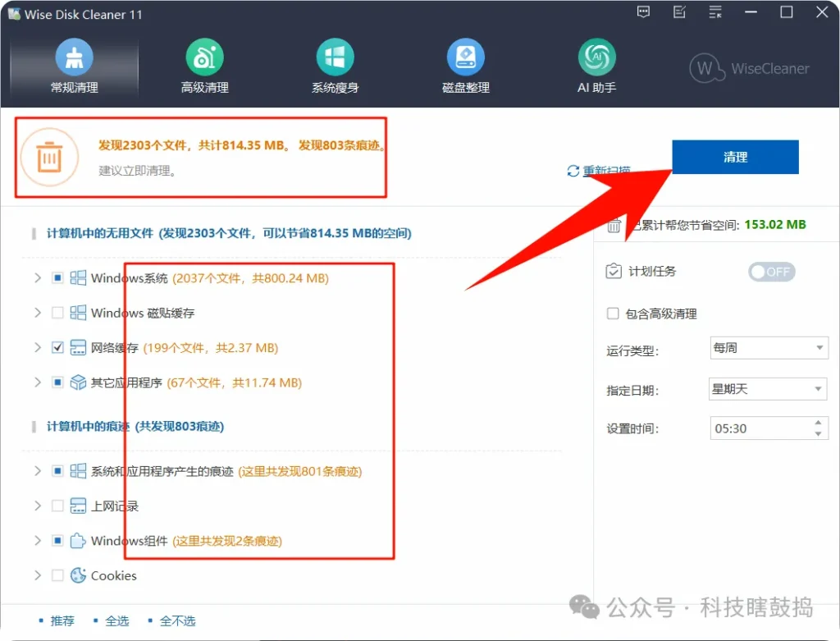Expand the 上网记录 row
Image resolution: width=840 pixels, height=641 pixels.
click(x=38, y=506)
